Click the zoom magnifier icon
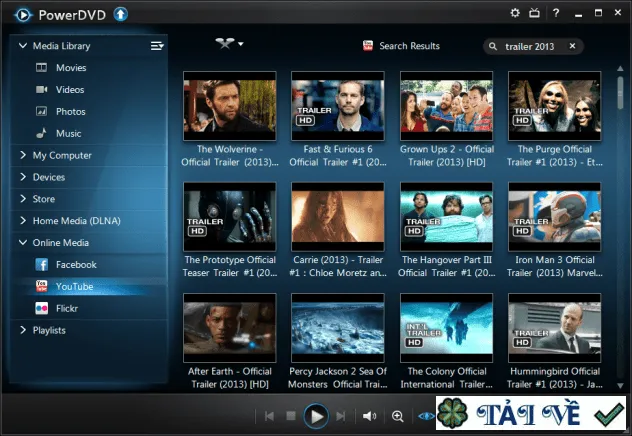The image size is (632, 436). pos(397,416)
